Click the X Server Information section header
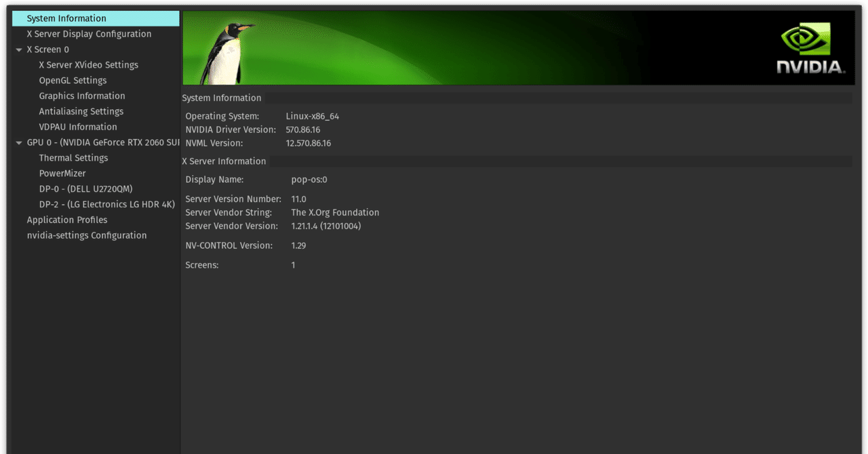The height and width of the screenshot is (454, 868). 224,161
